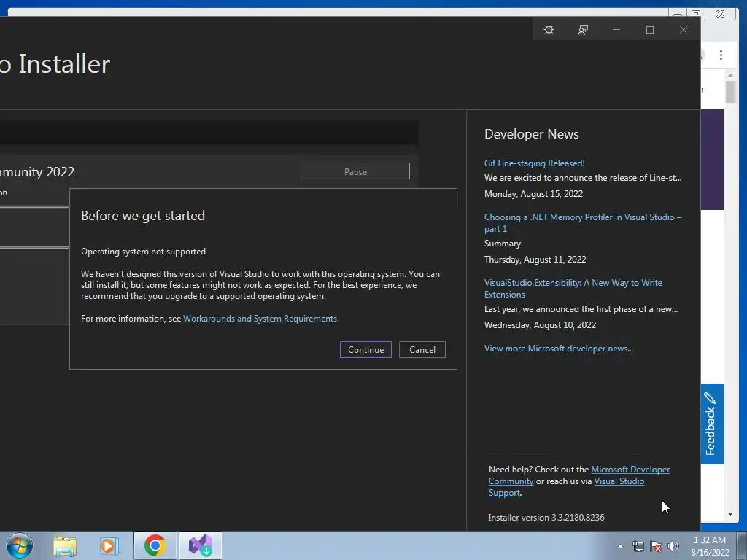747x560 pixels.
Task: Minimize the Visual Studio Installer window
Action: tap(616, 29)
